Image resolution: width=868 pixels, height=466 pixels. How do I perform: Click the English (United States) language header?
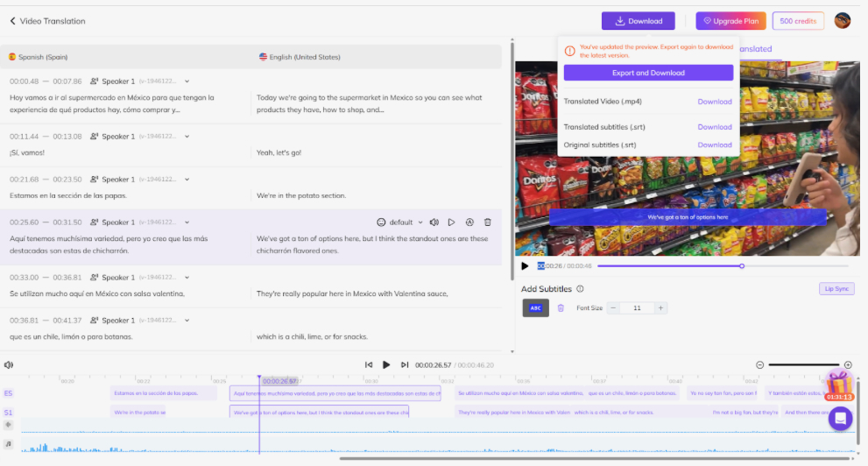tap(300, 57)
